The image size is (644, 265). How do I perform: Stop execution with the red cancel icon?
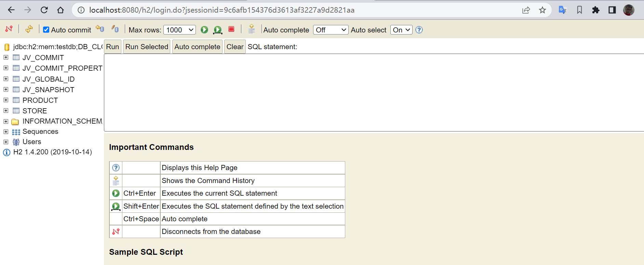pos(231,29)
